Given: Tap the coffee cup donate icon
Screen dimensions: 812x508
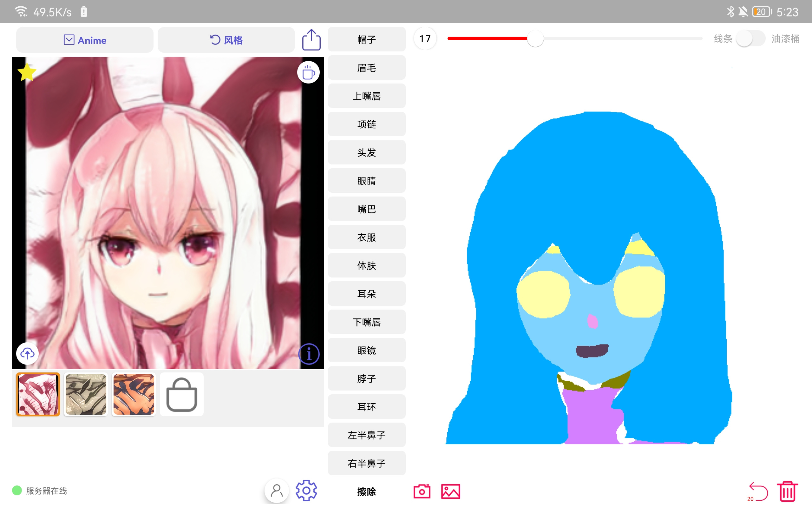Looking at the screenshot, I should click(308, 72).
